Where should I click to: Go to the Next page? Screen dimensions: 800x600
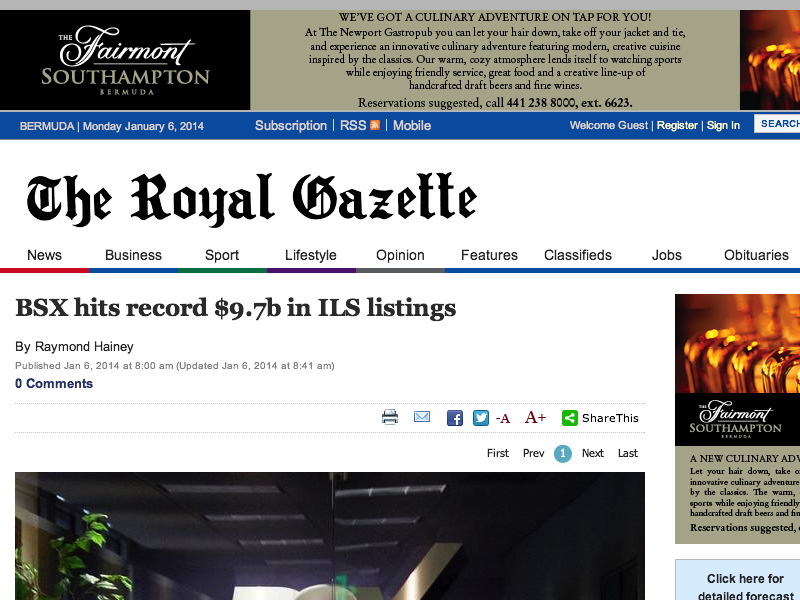[x=593, y=453]
